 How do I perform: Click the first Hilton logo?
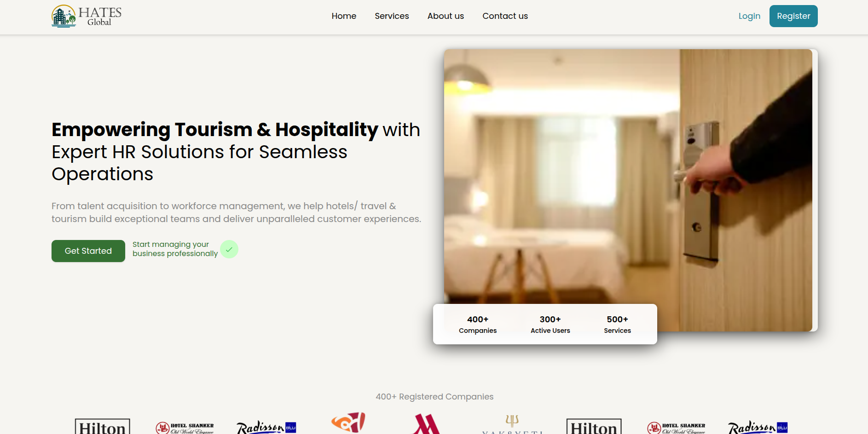pos(103,426)
